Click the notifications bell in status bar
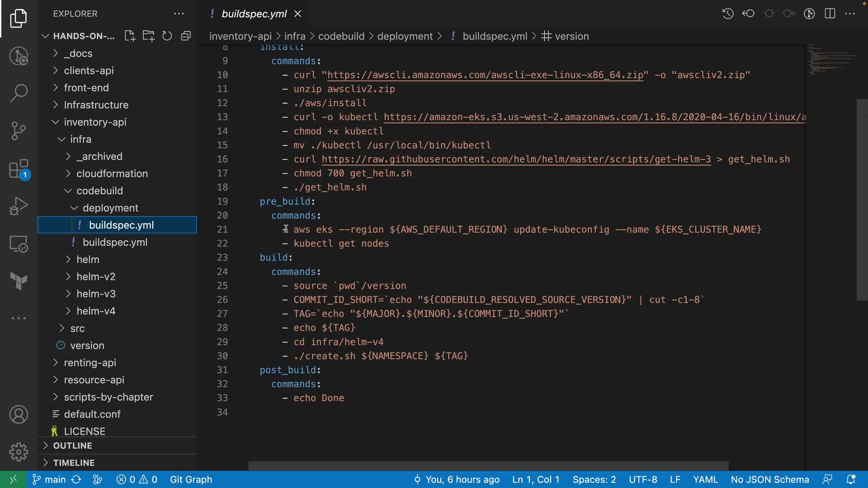Screen dimensions: 868x488 point(850,479)
